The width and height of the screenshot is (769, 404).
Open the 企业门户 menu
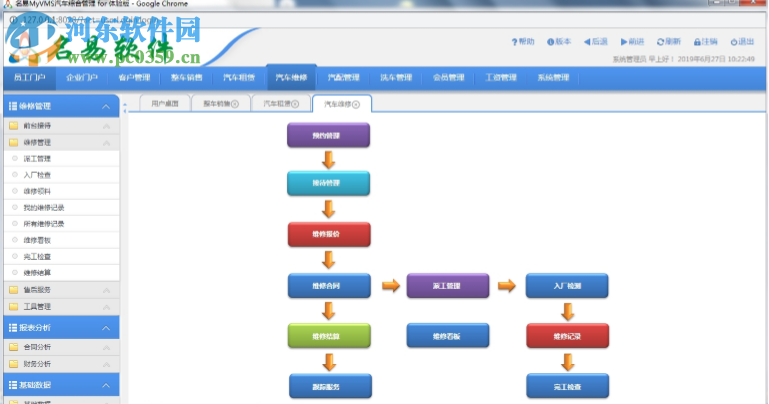click(82, 77)
